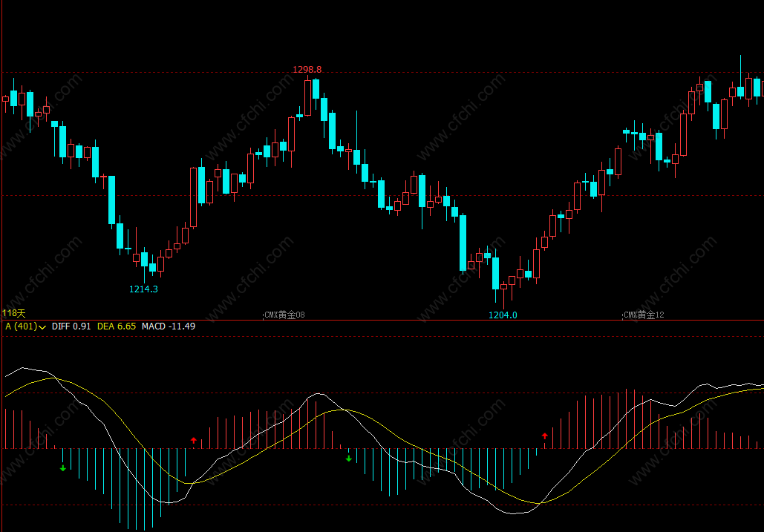
Task: Click the candlestick at the 1298.8 peak
Action: [307, 97]
